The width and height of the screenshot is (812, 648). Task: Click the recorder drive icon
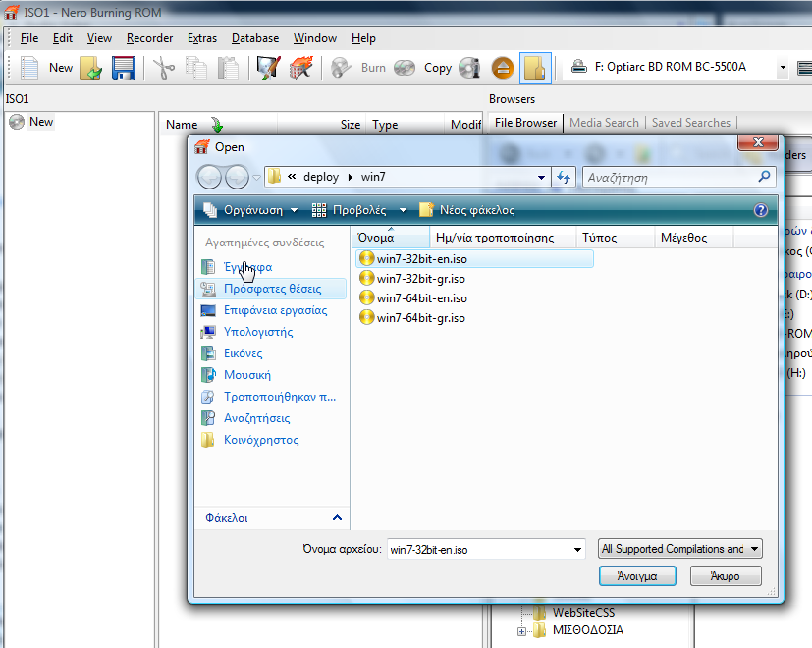(579, 67)
